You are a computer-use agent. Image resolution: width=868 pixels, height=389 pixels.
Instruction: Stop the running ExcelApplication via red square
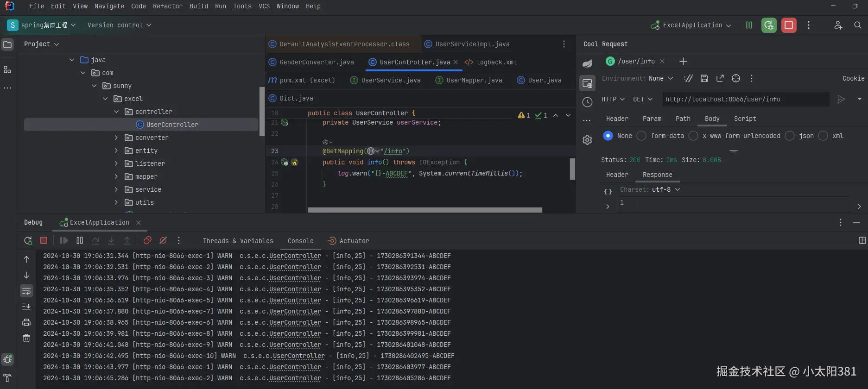point(789,25)
